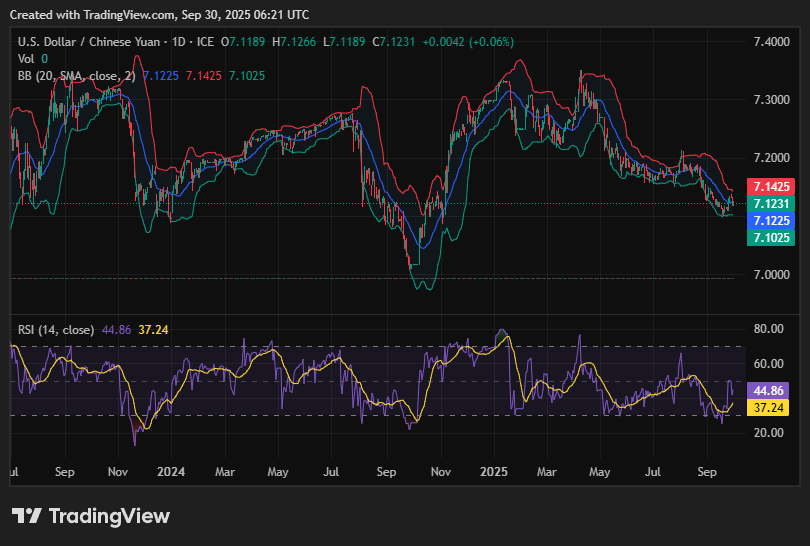Click the purple 44.86 RSI axis tag
The image size is (810, 546).
(771, 391)
